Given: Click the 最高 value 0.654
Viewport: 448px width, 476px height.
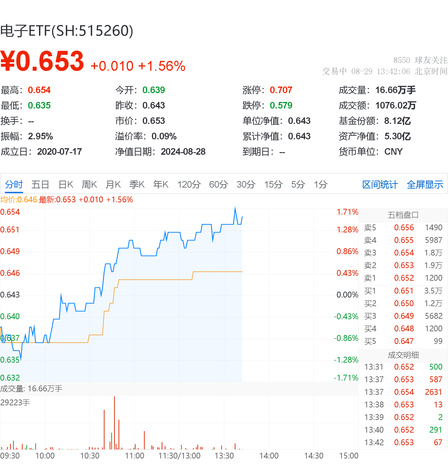Looking at the screenshot, I should [x=39, y=90].
